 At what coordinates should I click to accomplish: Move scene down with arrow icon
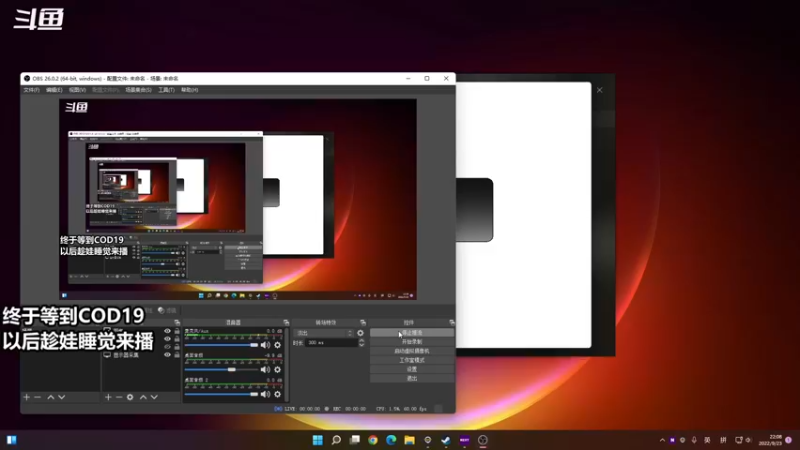[x=62, y=397]
